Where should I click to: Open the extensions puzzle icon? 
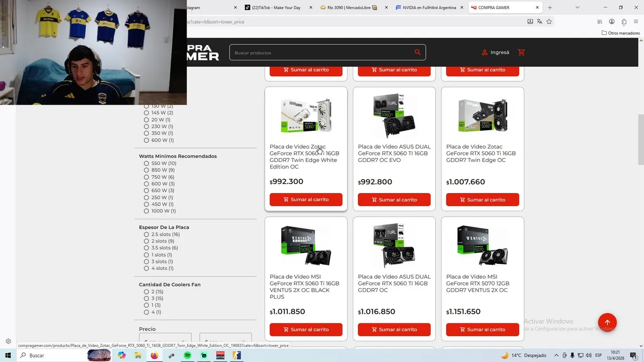point(624,22)
